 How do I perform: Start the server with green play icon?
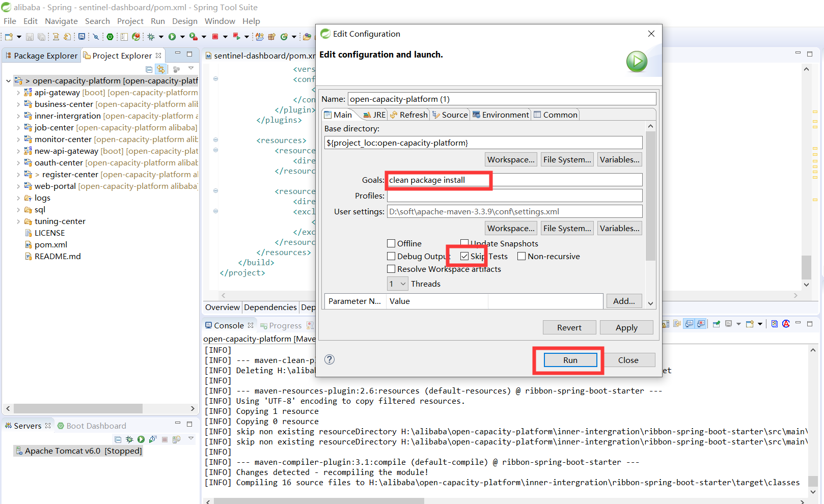141,439
